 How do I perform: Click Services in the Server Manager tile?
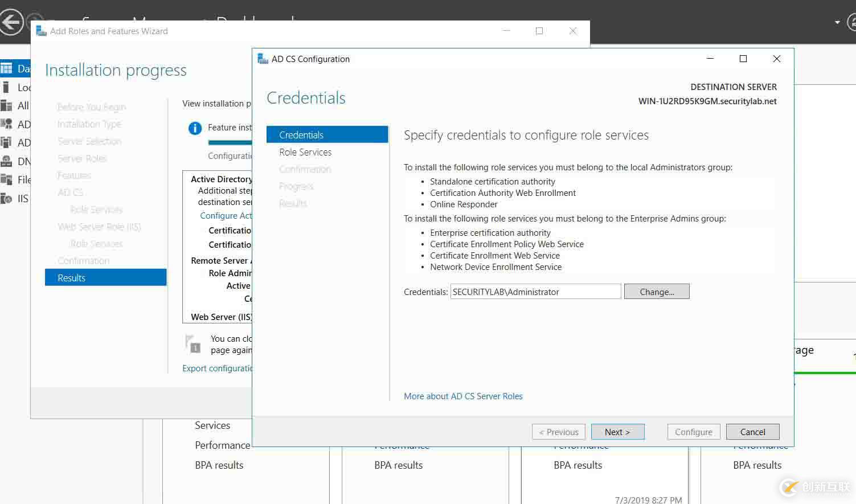click(212, 425)
